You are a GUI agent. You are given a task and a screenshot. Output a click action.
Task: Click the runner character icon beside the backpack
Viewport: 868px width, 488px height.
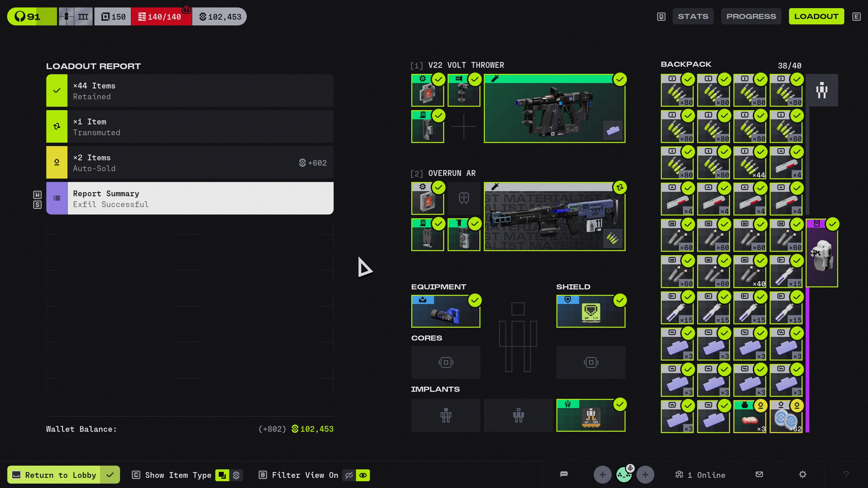coord(822,90)
